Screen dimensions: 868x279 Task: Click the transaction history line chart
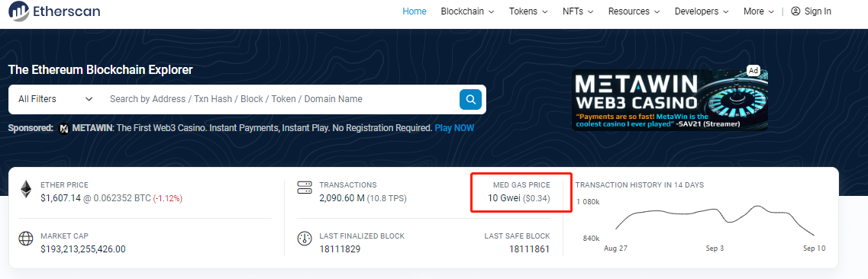(x=715, y=220)
